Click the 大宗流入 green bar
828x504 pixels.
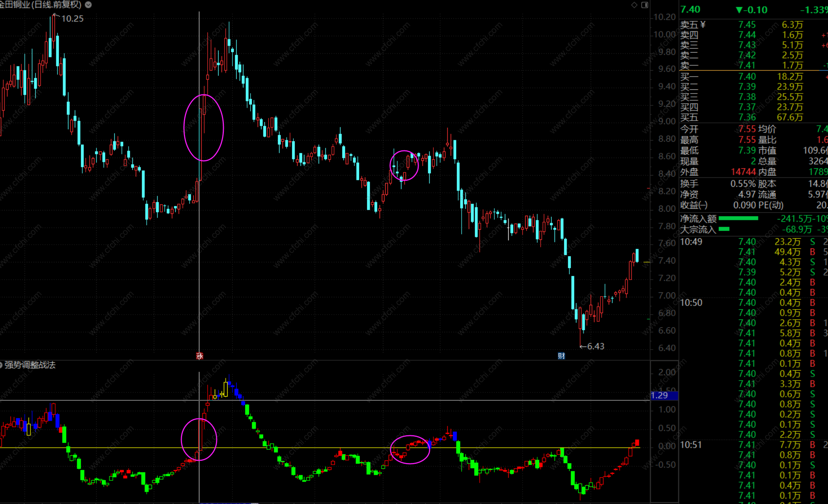[x=724, y=229]
